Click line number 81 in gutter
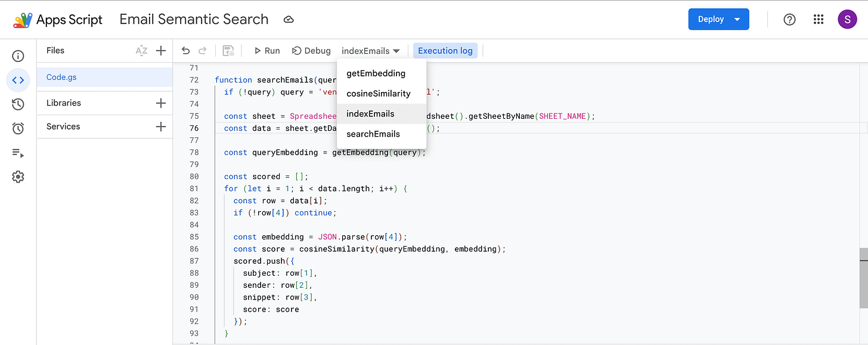This screenshot has height=345, width=868. (x=193, y=189)
